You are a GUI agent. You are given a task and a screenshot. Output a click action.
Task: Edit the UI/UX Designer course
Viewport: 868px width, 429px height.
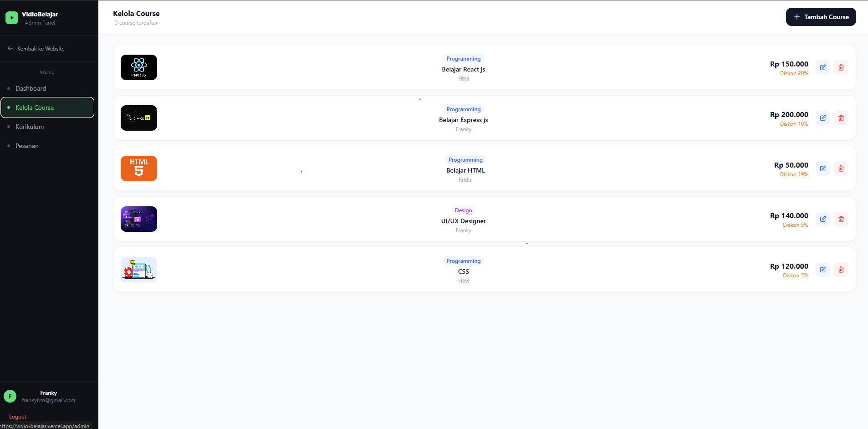823,219
